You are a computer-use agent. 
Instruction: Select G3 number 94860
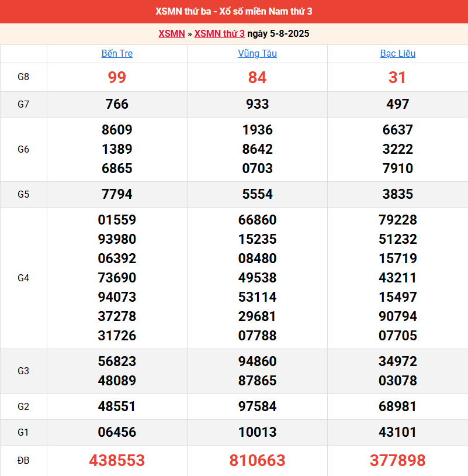pos(257,361)
